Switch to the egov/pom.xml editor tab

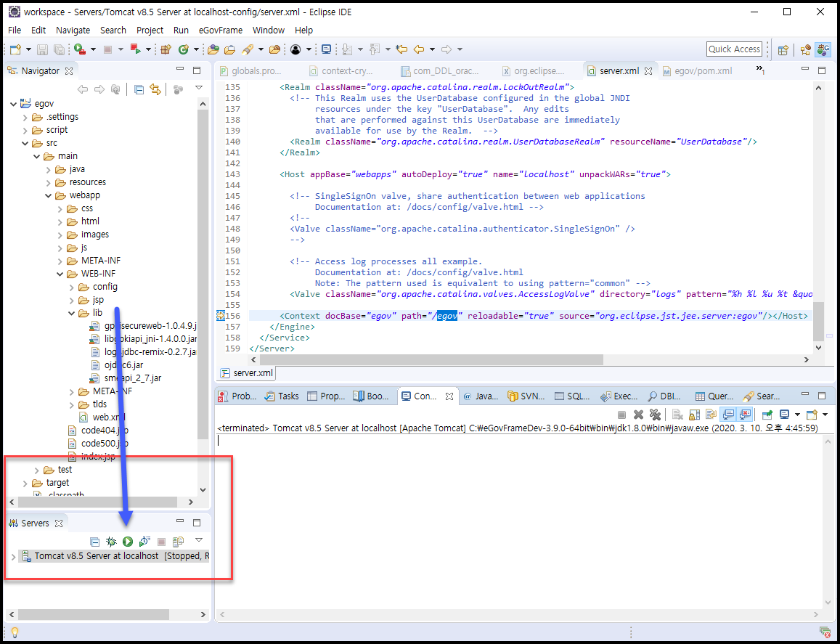point(697,70)
